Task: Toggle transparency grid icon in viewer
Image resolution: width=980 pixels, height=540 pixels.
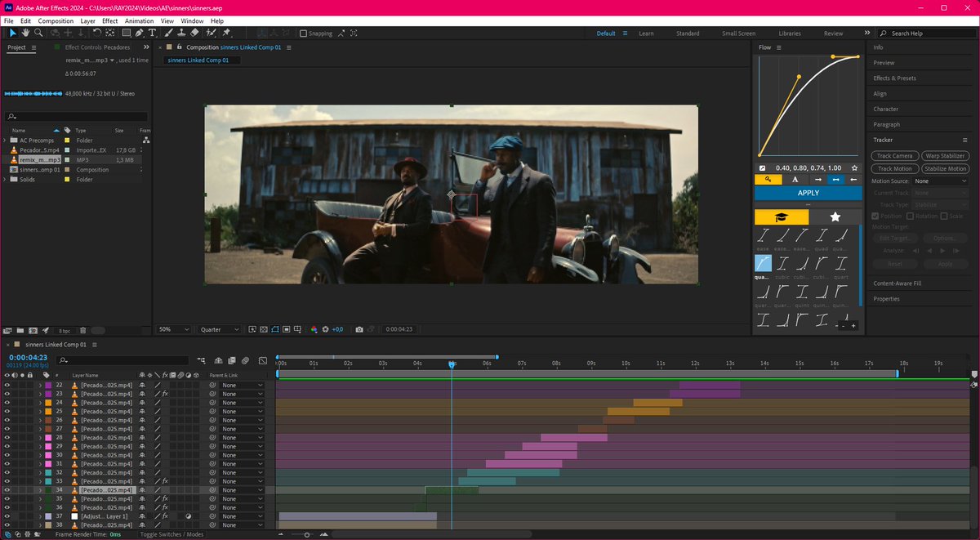Action: coord(264,329)
